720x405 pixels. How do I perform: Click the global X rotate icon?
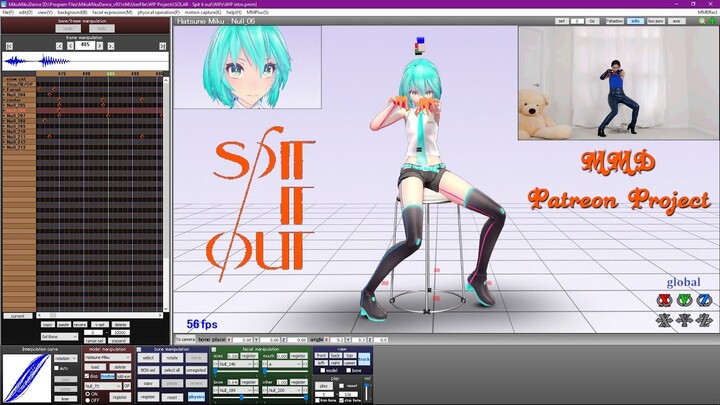[x=664, y=301]
